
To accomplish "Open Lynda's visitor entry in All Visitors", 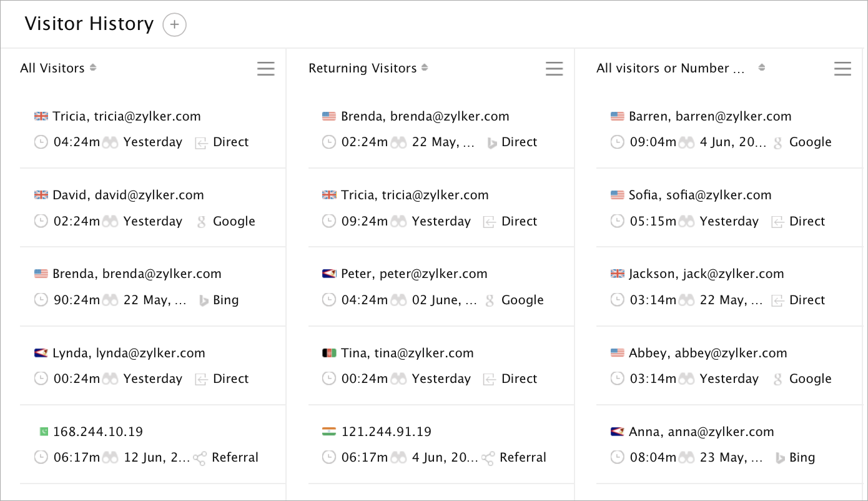I will click(129, 353).
